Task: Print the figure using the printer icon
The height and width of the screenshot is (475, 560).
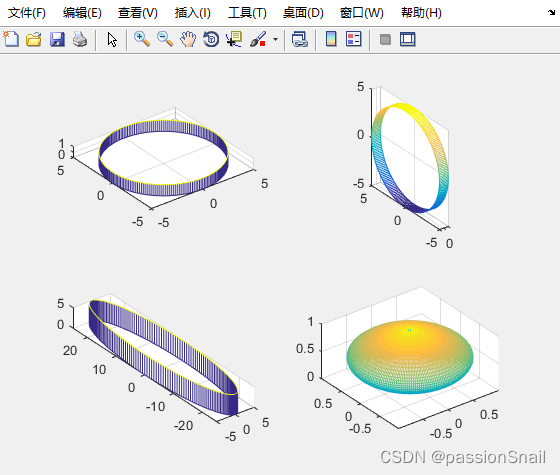Action: tap(80, 39)
